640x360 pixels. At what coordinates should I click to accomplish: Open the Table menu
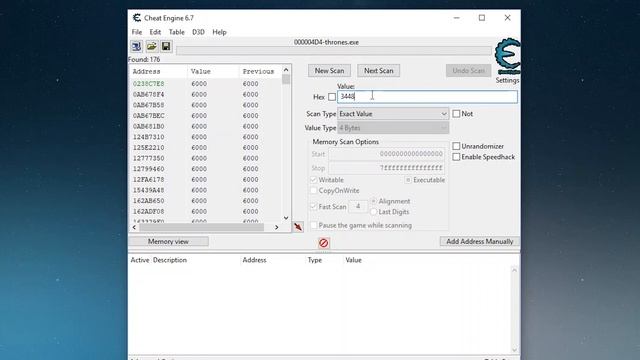click(x=176, y=32)
